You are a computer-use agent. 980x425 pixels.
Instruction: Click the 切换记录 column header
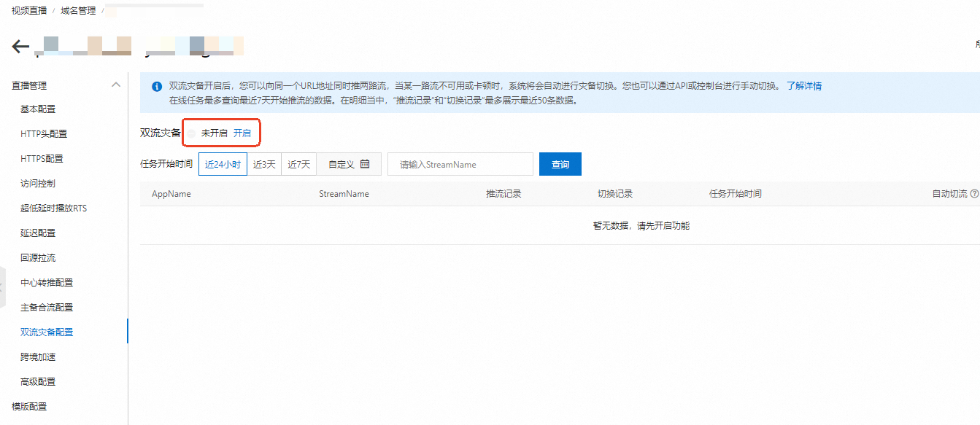tap(615, 194)
